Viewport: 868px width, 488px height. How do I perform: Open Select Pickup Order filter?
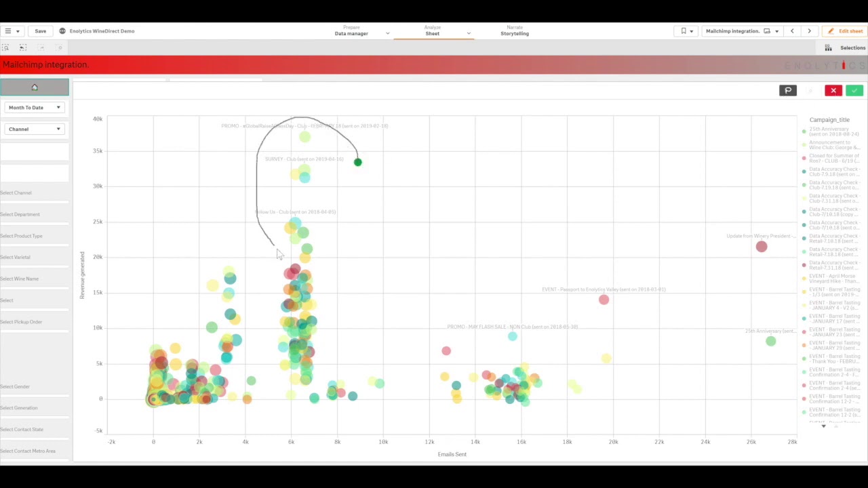[x=34, y=322]
